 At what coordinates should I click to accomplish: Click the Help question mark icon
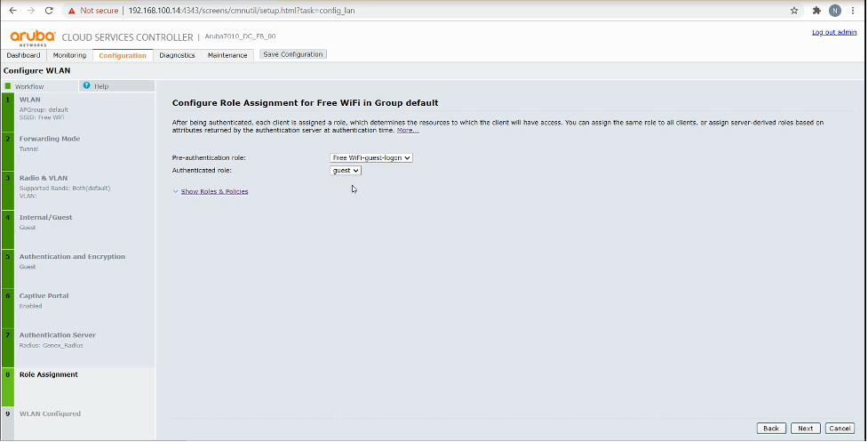click(86, 86)
